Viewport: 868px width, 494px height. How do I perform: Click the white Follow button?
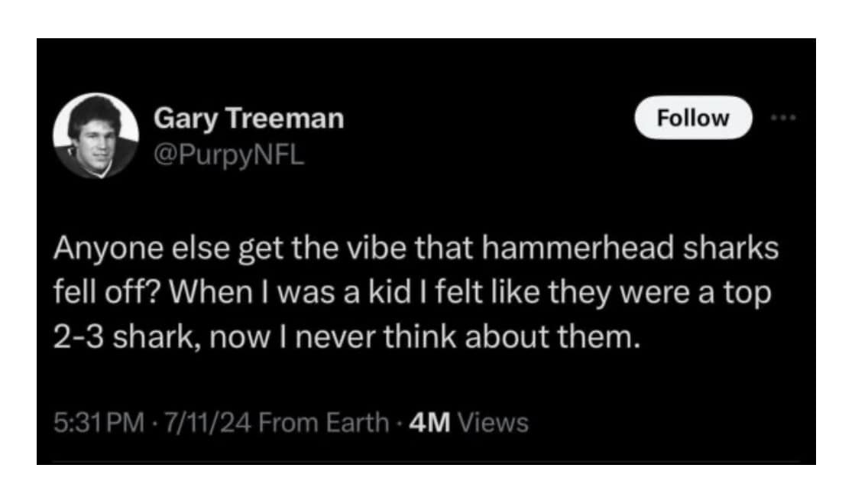click(x=694, y=118)
